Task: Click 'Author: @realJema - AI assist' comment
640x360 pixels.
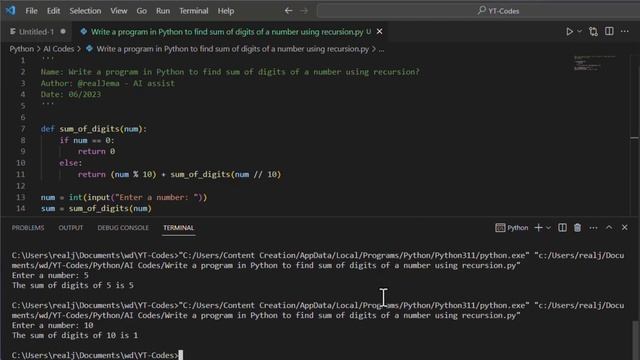Action: click(107, 83)
